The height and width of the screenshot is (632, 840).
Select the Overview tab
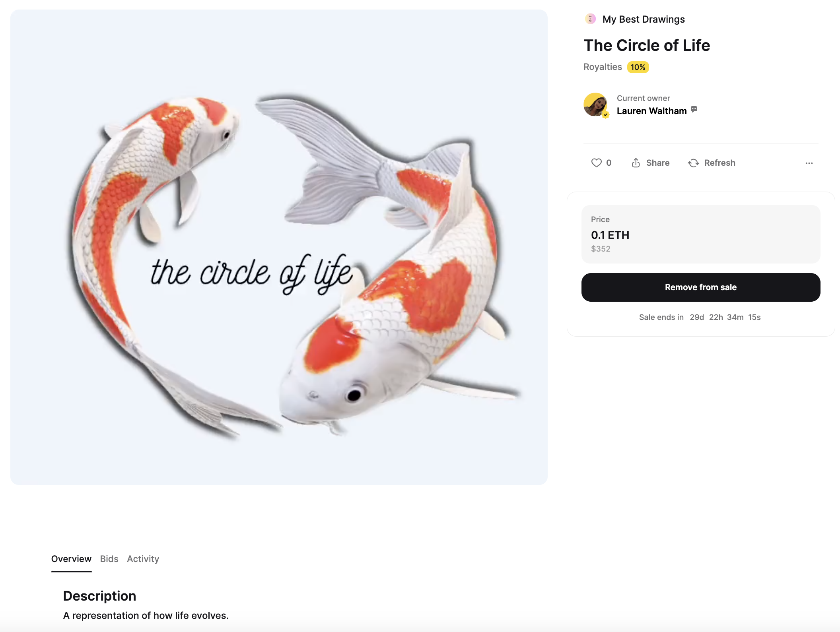click(72, 559)
